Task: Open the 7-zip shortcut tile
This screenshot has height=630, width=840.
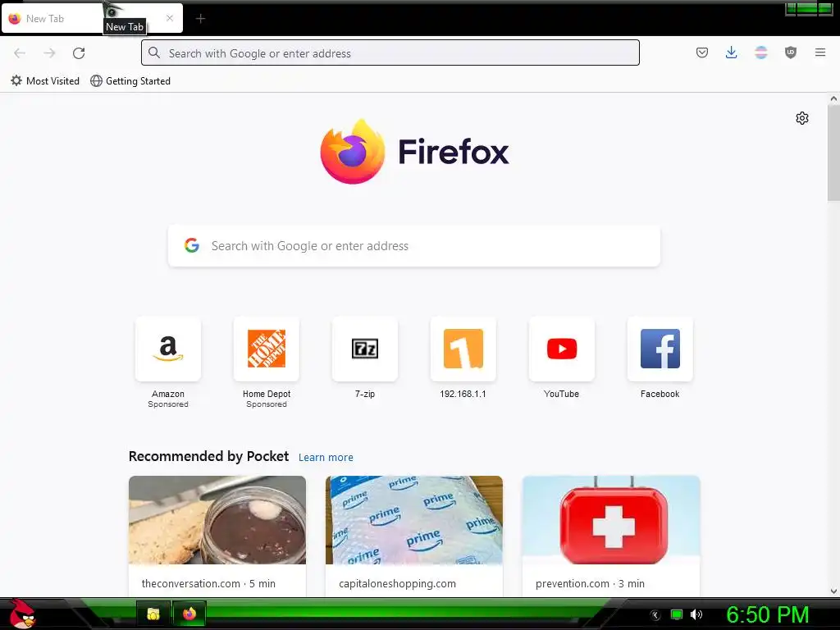Action: [x=365, y=349]
